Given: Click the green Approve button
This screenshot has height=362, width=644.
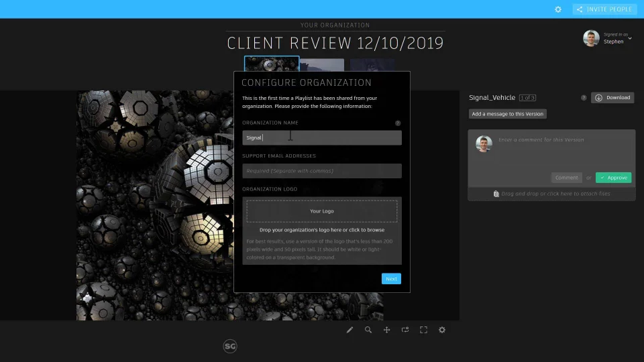Looking at the screenshot, I should coord(613,178).
